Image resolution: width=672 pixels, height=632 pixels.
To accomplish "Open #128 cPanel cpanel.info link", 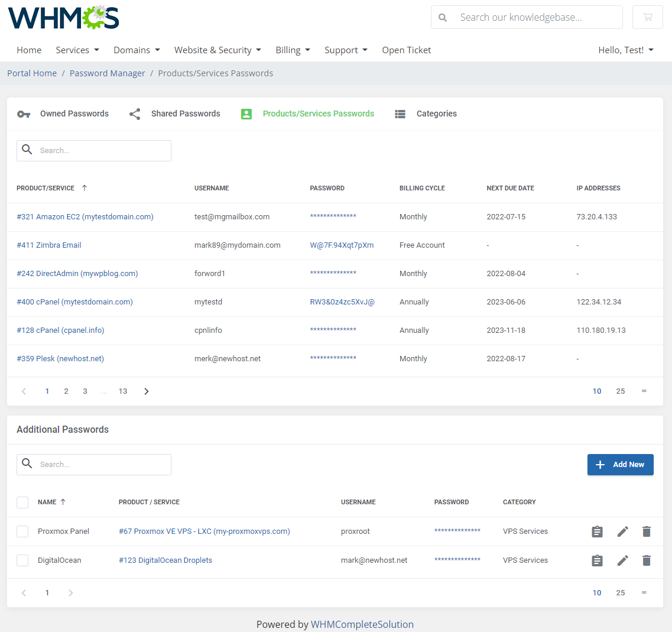I will (x=60, y=330).
